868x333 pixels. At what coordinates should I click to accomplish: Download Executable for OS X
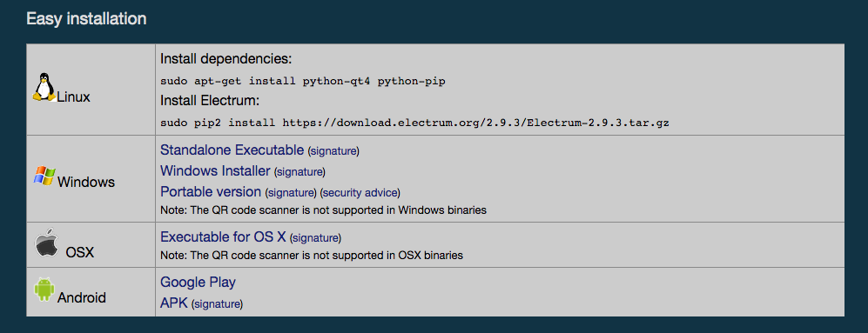click(223, 237)
